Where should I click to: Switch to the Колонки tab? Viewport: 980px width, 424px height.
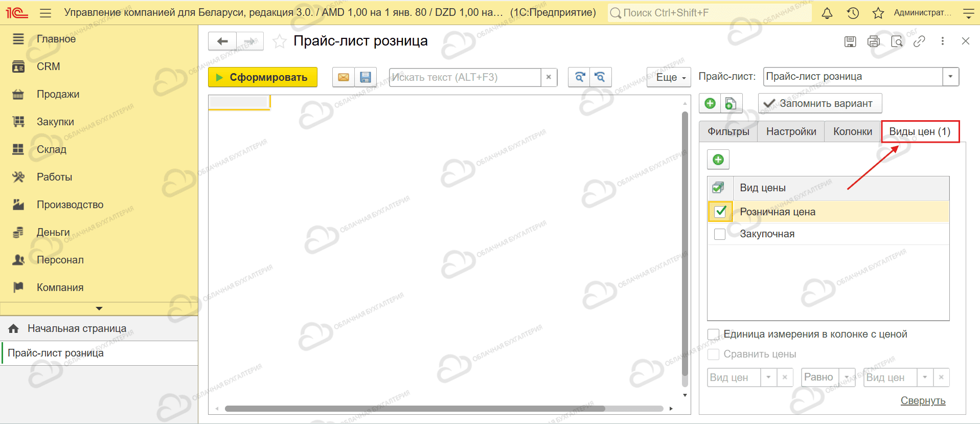tap(853, 131)
